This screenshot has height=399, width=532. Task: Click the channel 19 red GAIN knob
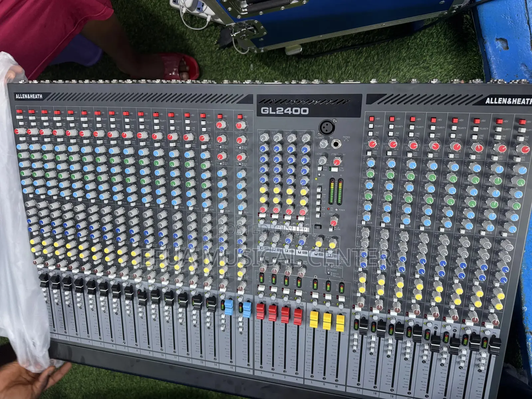[x=413, y=146]
